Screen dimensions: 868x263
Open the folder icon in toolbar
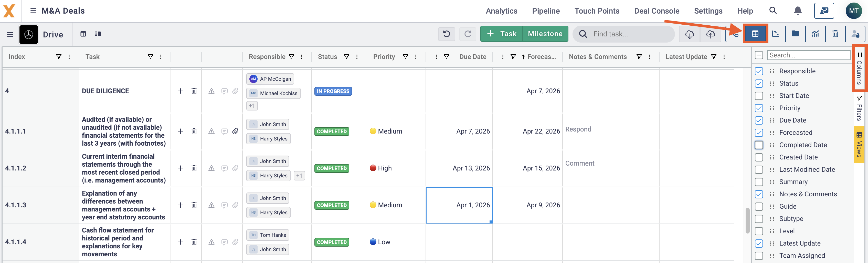tap(795, 34)
